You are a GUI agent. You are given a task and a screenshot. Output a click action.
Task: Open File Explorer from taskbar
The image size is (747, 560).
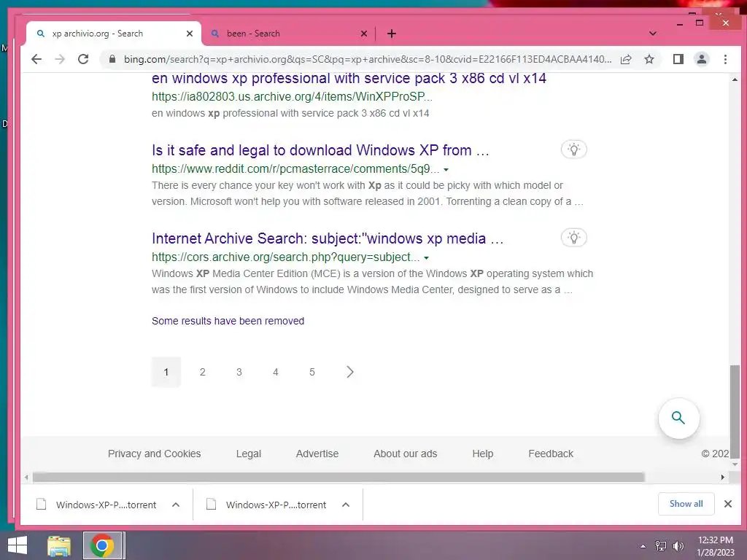tap(59, 545)
